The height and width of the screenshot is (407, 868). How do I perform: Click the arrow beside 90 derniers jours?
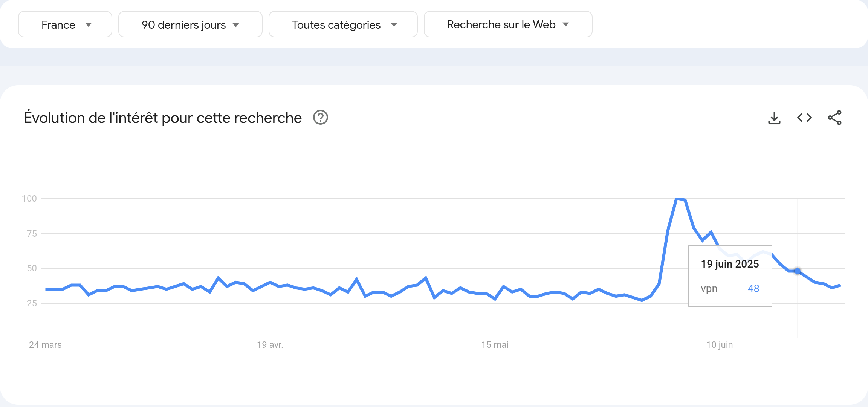(236, 25)
